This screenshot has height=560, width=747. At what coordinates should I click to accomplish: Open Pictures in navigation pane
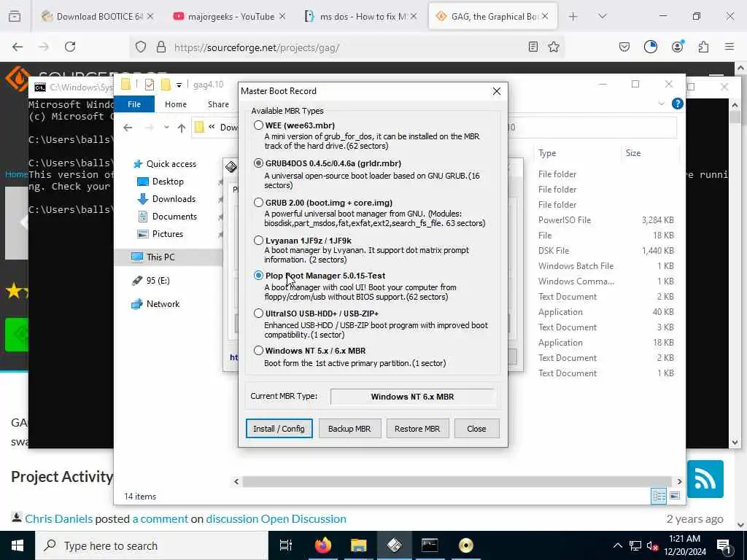[x=160, y=234]
